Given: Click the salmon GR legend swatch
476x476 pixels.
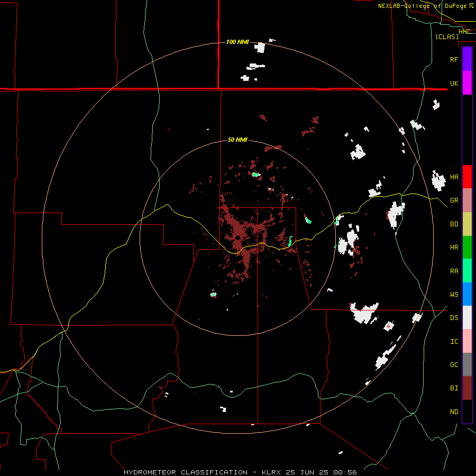Looking at the screenshot, I should pos(467,200).
